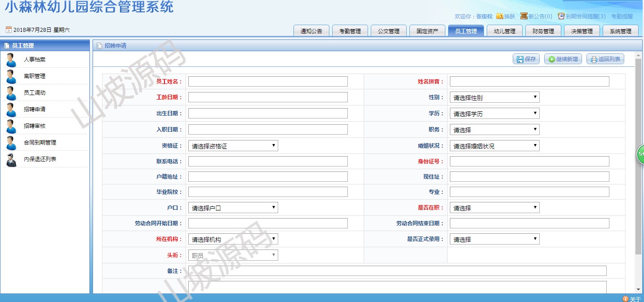The width and height of the screenshot is (644, 302).
Task: Switch to the 考勤管理 tab
Action: tap(350, 31)
